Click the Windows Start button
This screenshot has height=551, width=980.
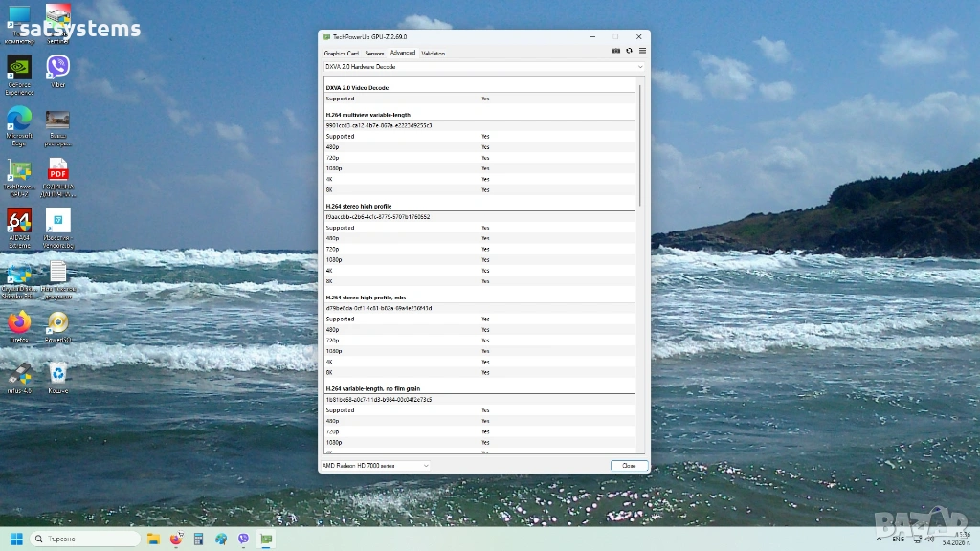click(16, 539)
